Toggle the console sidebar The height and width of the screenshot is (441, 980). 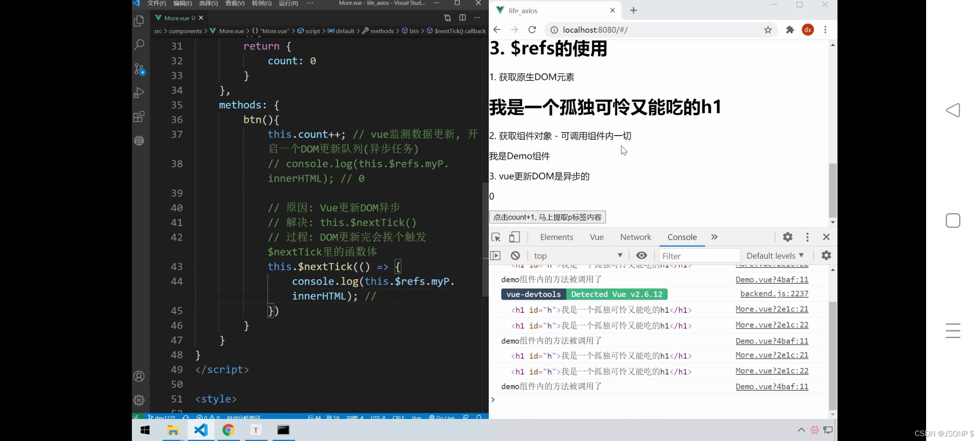coord(495,256)
